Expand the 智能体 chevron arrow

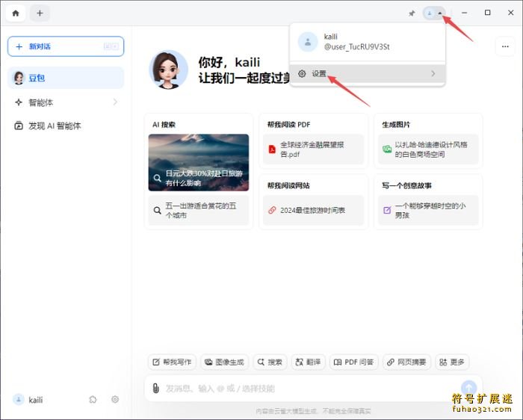click(115, 102)
